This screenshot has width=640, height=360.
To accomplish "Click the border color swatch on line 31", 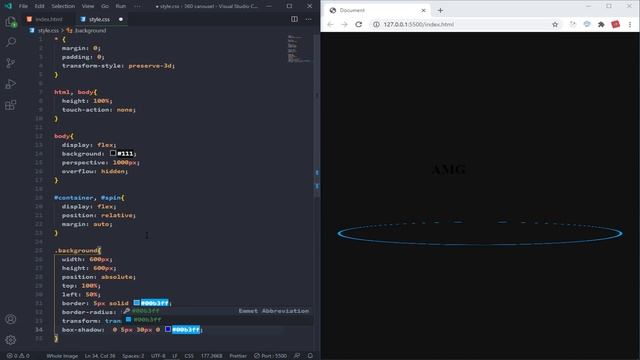I will tap(137, 303).
